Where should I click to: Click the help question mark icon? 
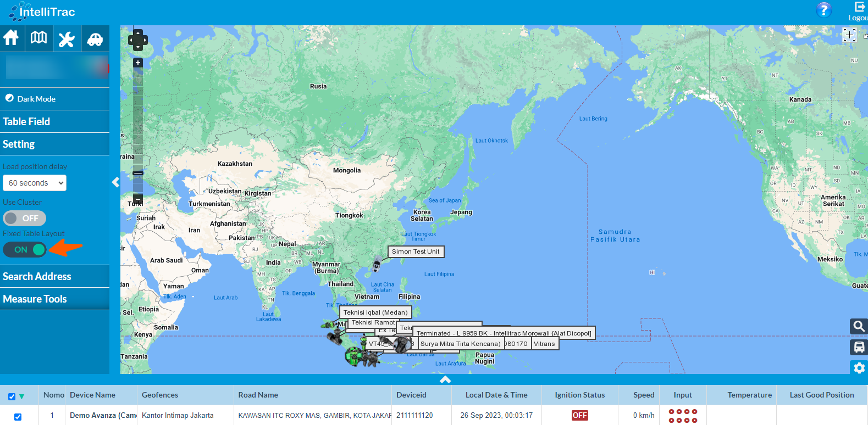(823, 10)
